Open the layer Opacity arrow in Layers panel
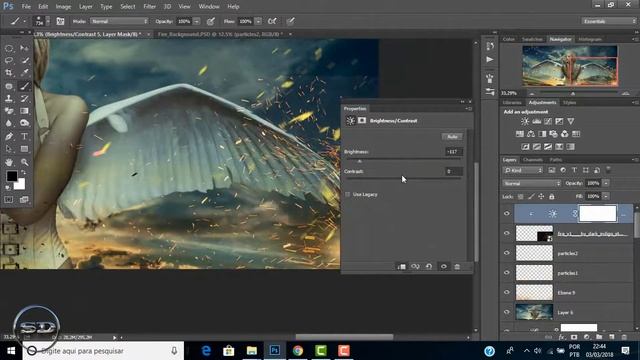This screenshot has height=360, width=640. pyautogui.click(x=606, y=183)
